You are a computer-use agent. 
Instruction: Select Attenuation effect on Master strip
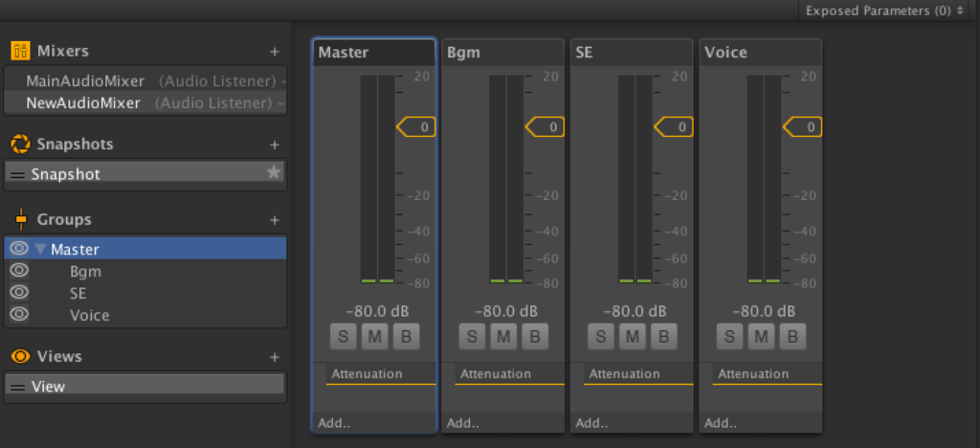(x=381, y=373)
